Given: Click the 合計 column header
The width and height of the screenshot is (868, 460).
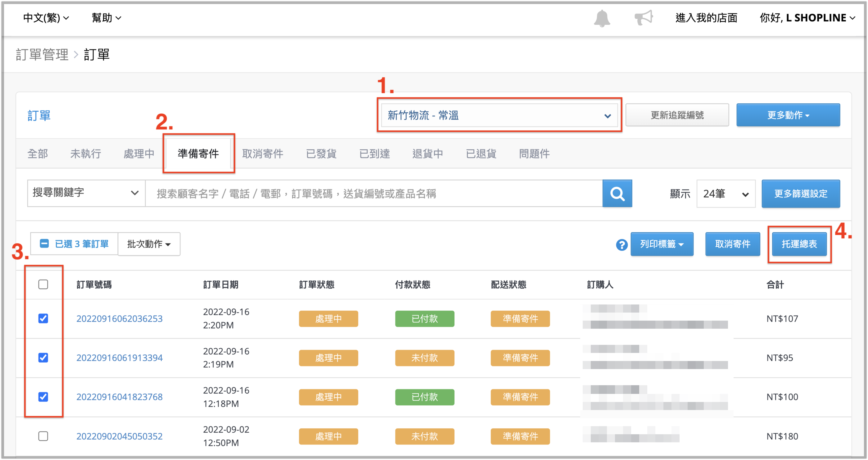Looking at the screenshot, I should pos(775,285).
